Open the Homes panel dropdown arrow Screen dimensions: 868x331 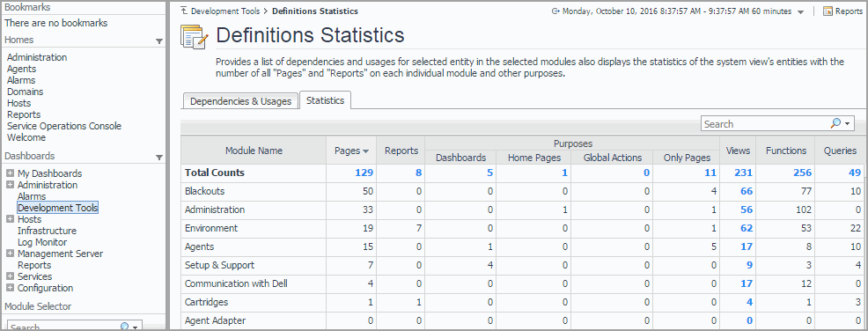159,41
